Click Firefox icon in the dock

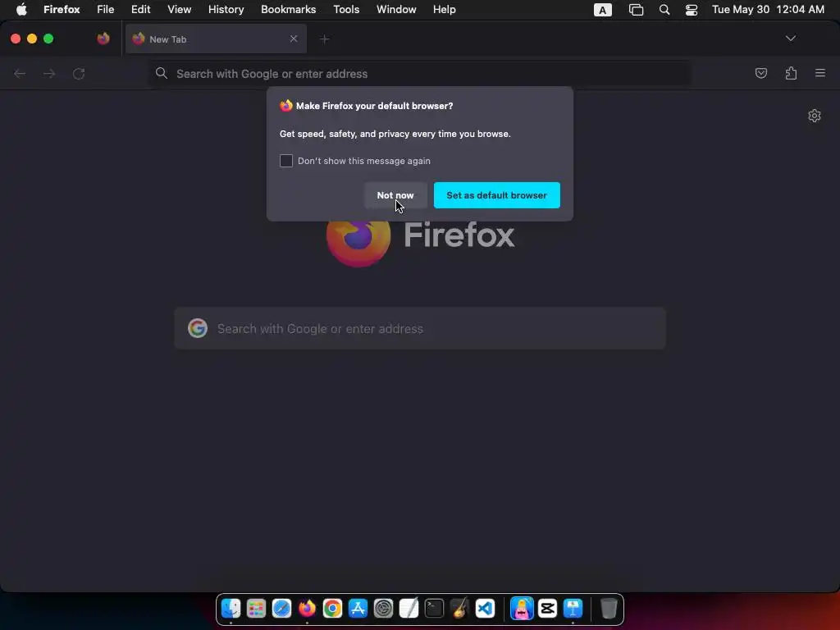[307, 609]
